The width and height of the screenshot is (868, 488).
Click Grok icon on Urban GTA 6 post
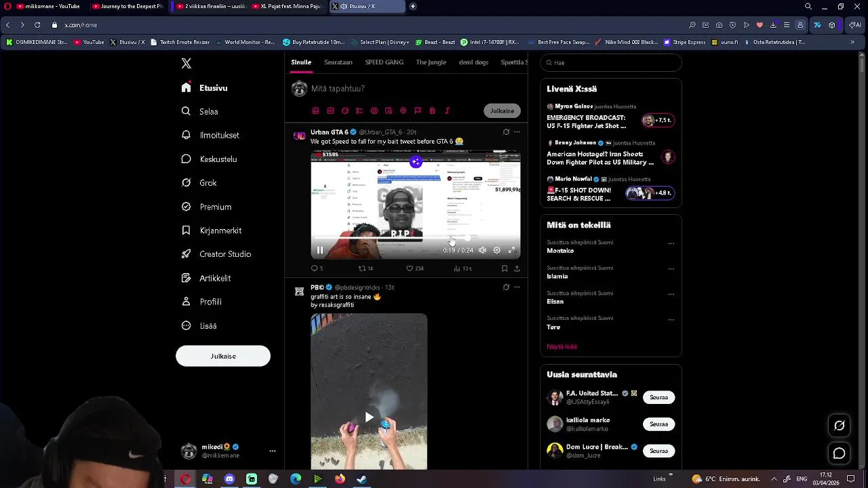point(506,132)
